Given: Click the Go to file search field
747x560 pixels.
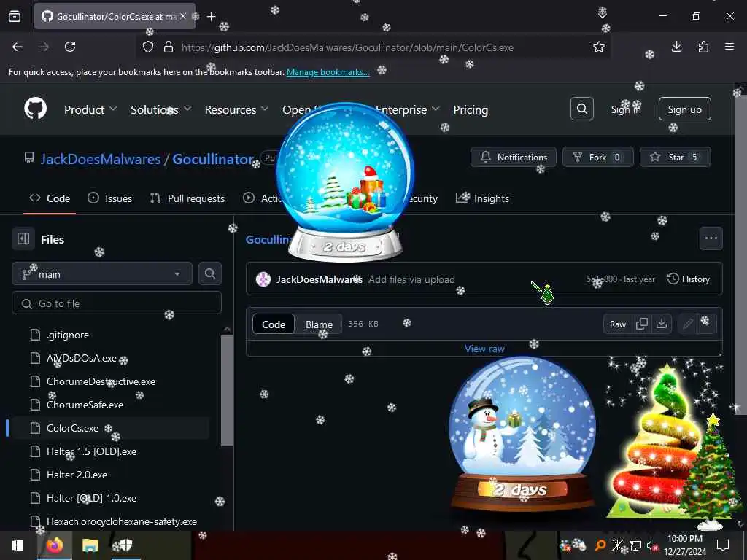Looking at the screenshot, I should point(117,303).
